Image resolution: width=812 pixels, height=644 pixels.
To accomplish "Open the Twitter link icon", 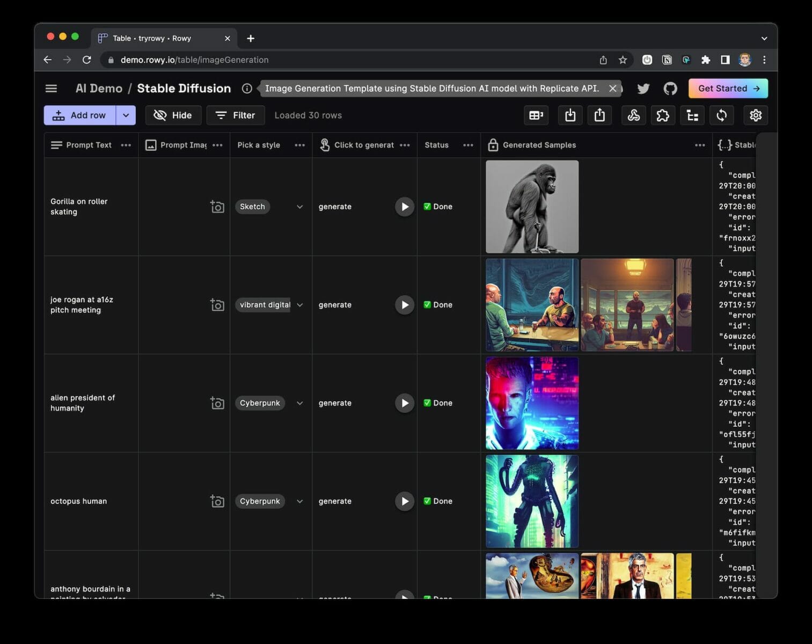I will tap(643, 89).
